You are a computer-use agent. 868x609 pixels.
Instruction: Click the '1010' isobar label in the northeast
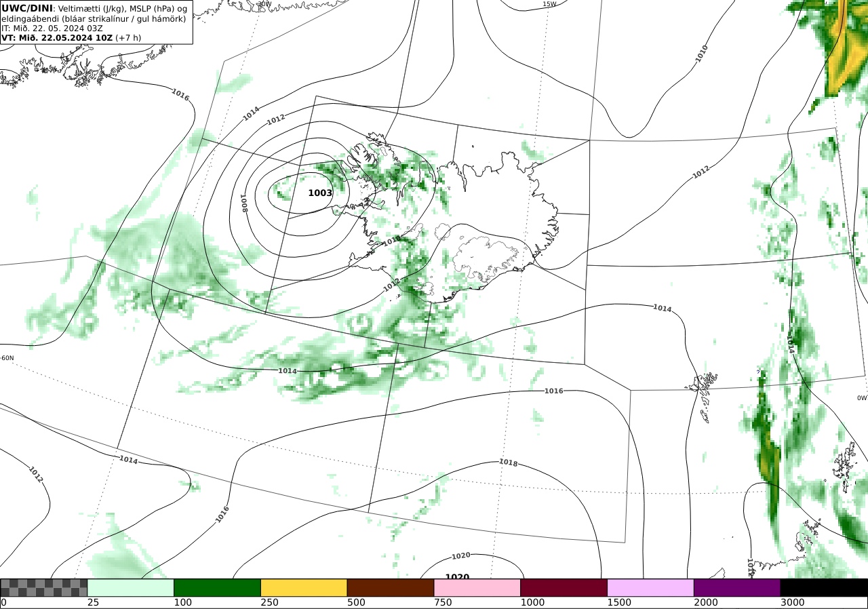tap(701, 54)
